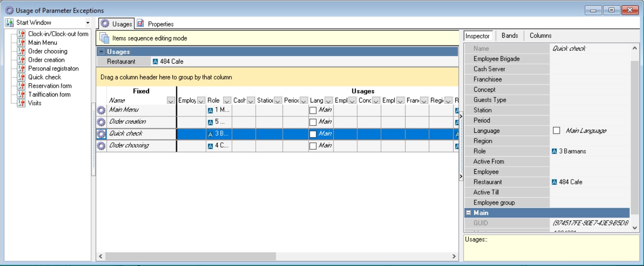Open the Period column filter dropdown
644x266 pixels.
[x=303, y=101]
